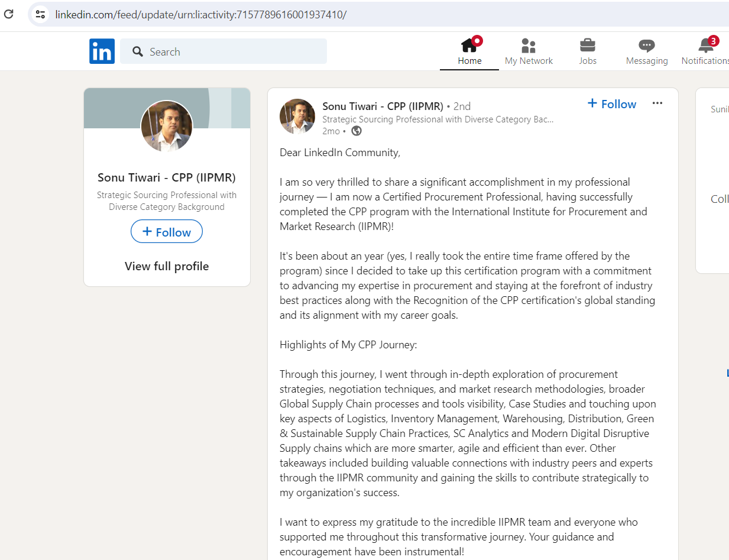The width and height of the screenshot is (729, 560).
Task: Open the post's three-dot options menu
Action: tap(657, 103)
